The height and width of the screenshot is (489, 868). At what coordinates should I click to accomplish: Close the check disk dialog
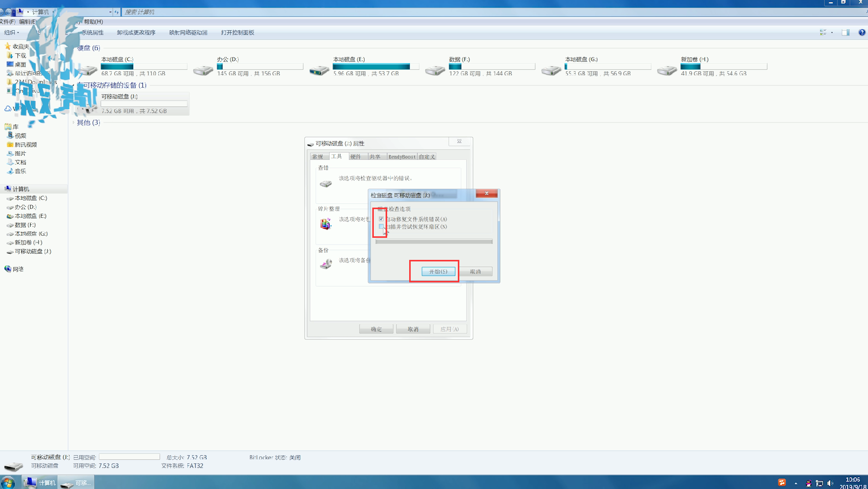(486, 193)
